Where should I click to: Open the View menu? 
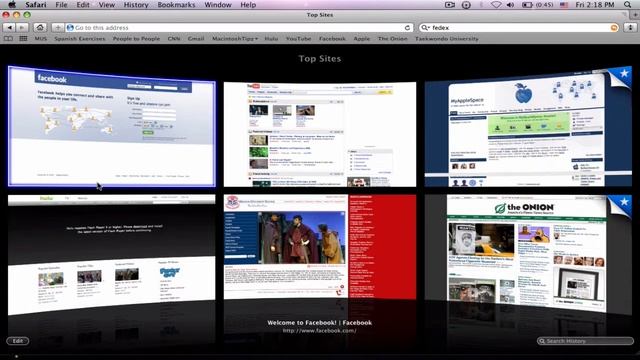(x=107, y=5)
